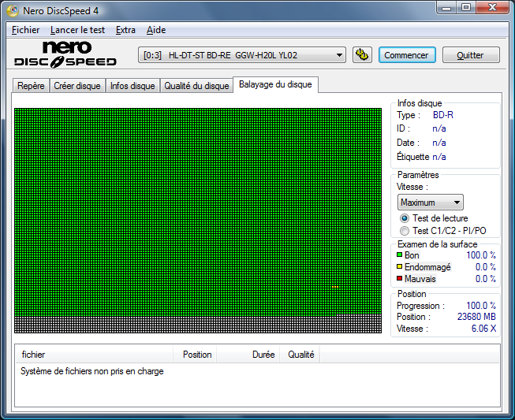Click the yellow Endommagé color indicator
The height and width of the screenshot is (420, 515).
click(x=400, y=267)
